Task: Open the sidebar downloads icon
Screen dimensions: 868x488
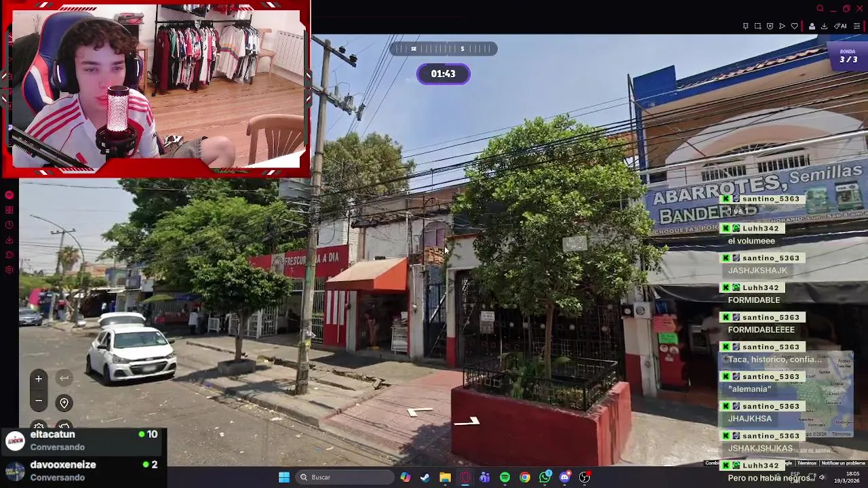Action: pyautogui.click(x=9, y=240)
